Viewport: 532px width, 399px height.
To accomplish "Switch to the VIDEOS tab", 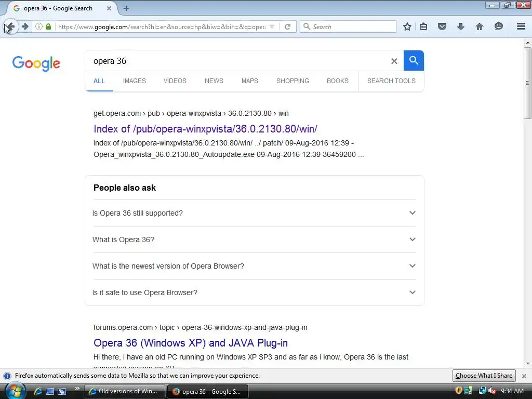I will [175, 81].
